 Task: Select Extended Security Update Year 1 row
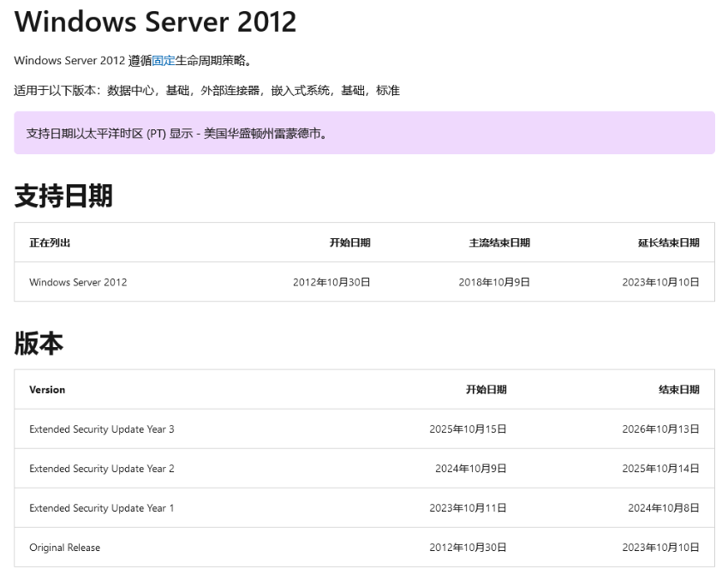point(365,508)
